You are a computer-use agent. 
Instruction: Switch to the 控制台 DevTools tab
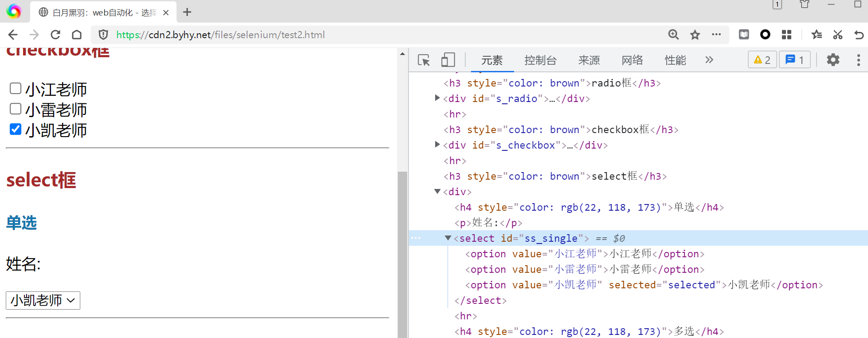coord(540,60)
